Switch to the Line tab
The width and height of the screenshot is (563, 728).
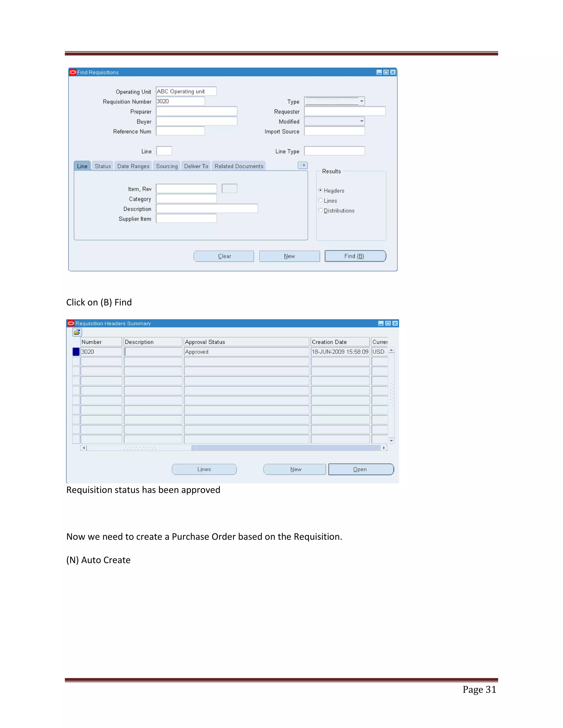point(82,166)
